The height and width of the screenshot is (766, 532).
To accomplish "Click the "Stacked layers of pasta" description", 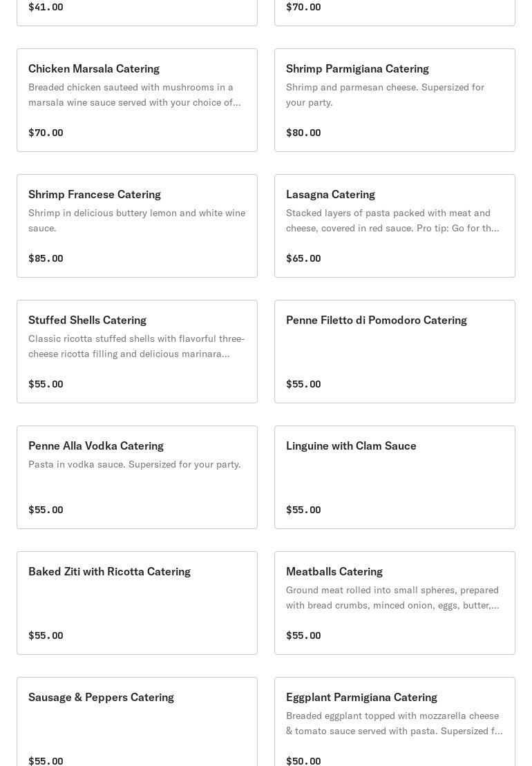I will point(392,220).
